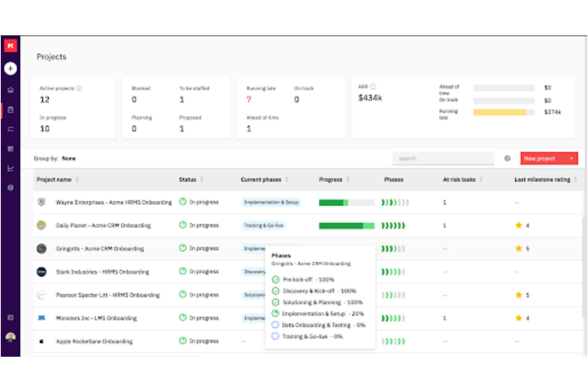Image resolution: width=588 pixels, height=392 pixels.
Task: Click the info icon beside ARR
Action: pyautogui.click(x=373, y=87)
